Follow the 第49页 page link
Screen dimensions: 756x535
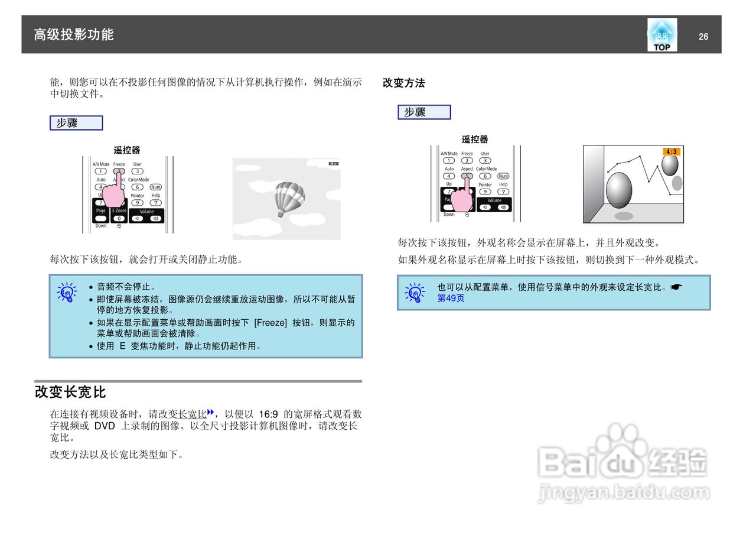click(x=451, y=299)
